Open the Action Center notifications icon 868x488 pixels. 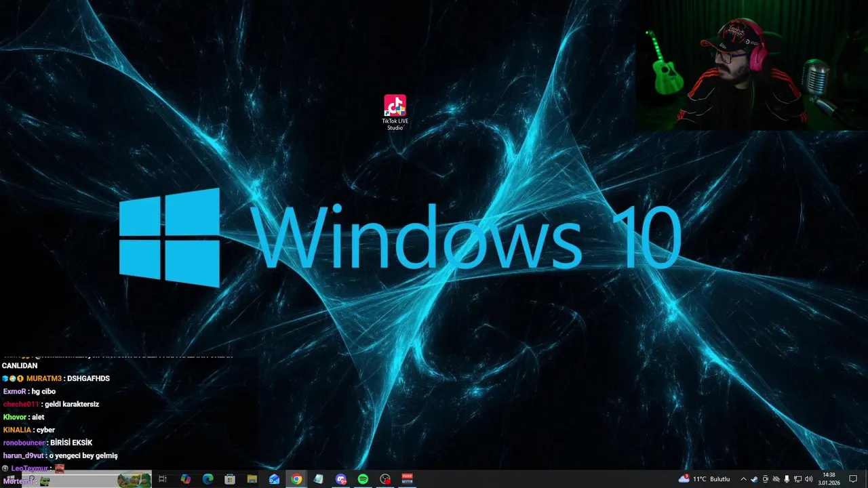pyautogui.click(x=853, y=479)
